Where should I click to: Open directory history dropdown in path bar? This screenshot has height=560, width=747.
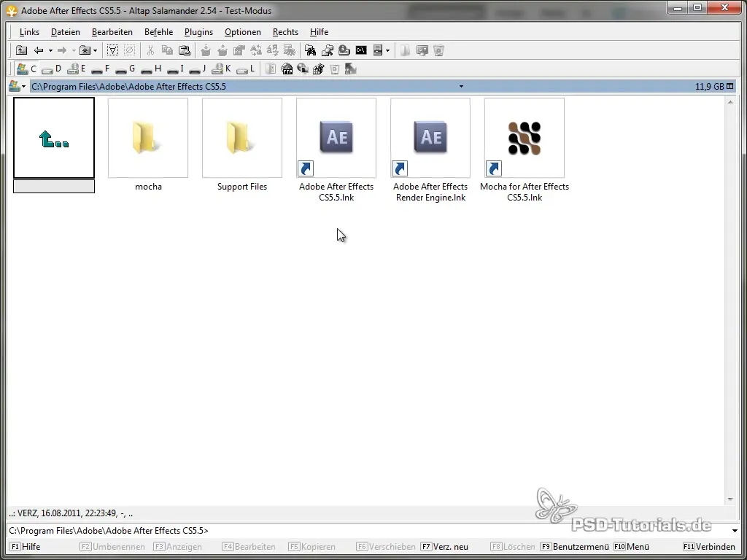[x=461, y=87]
